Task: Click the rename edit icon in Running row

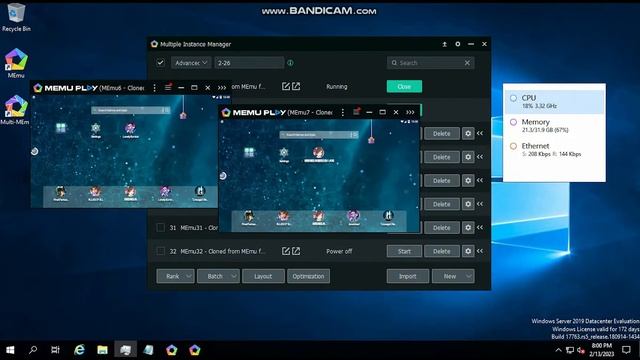Action: click(286, 87)
